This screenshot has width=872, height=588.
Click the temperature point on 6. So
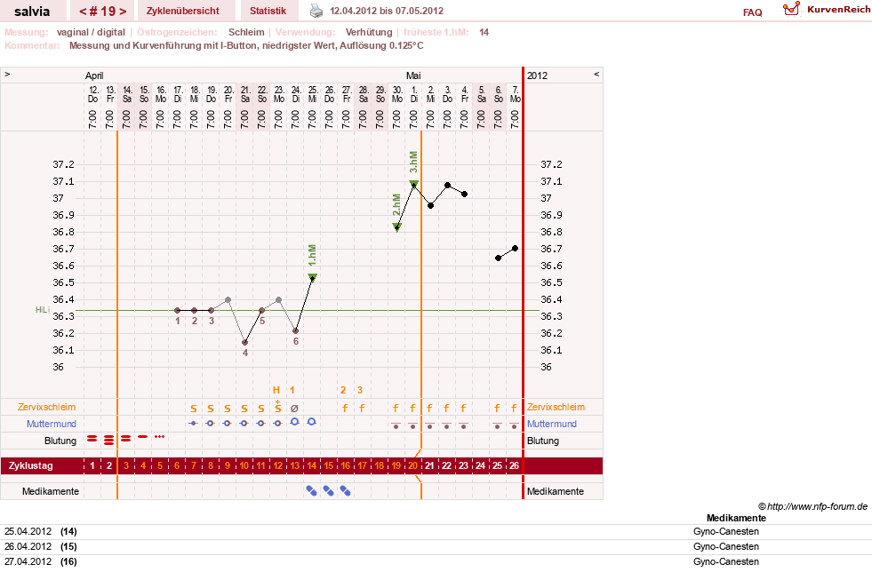tap(499, 258)
